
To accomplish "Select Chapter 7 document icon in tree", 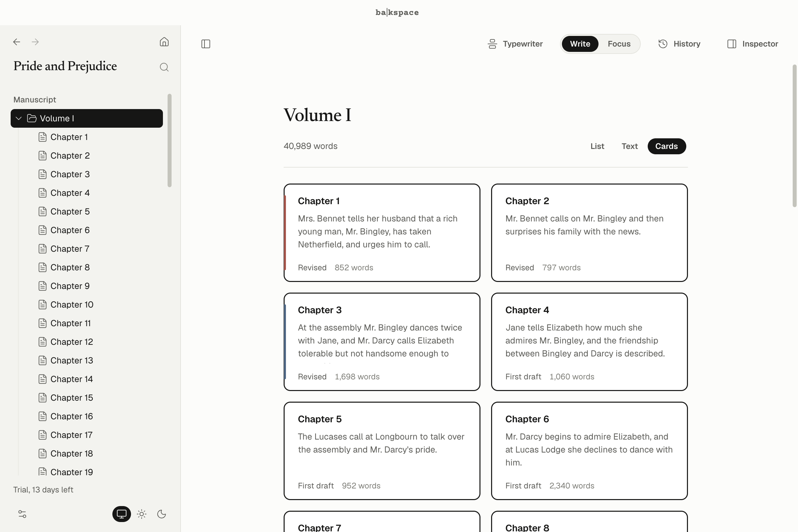I will click(43, 249).
